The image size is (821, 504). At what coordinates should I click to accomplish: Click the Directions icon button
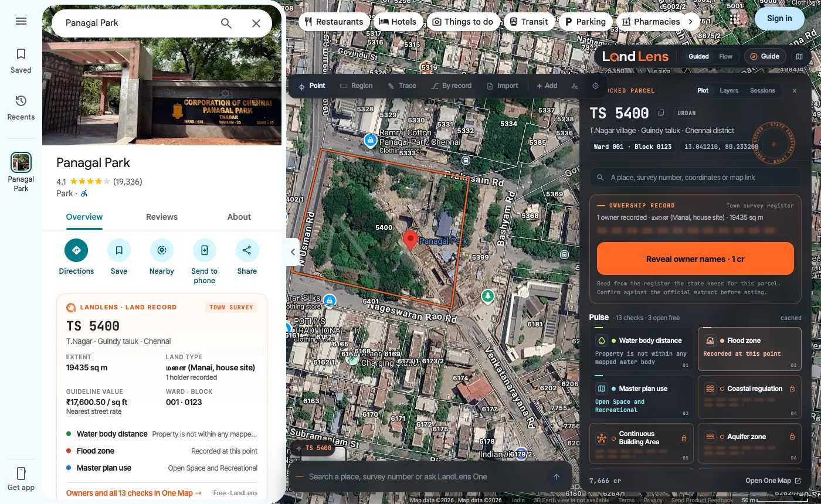tap(76, 250)
